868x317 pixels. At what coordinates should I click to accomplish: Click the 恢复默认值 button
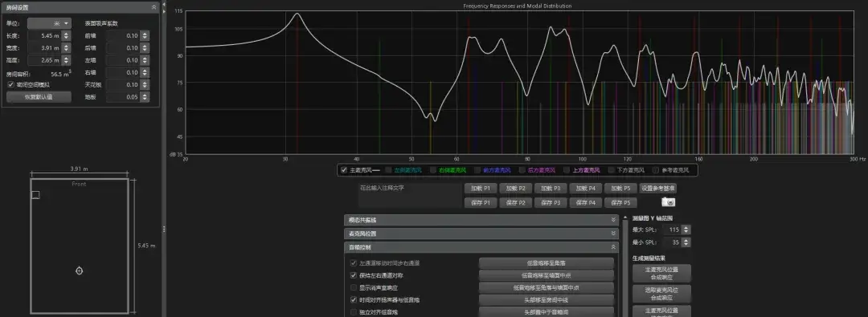(39, 97)
